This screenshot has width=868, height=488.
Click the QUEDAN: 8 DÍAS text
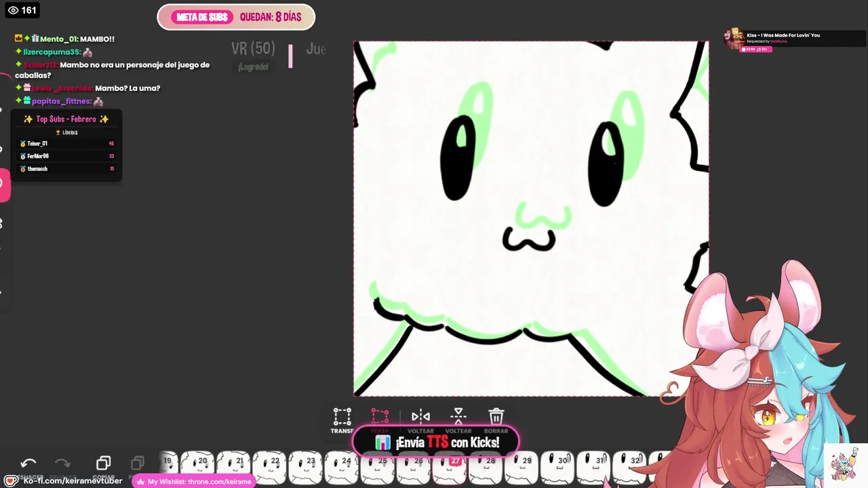click(271, 17)
